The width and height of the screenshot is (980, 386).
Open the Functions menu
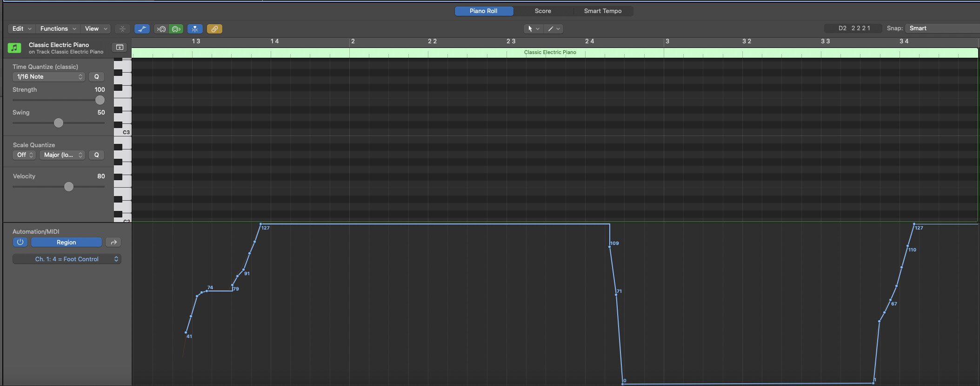tap(58, 29)
